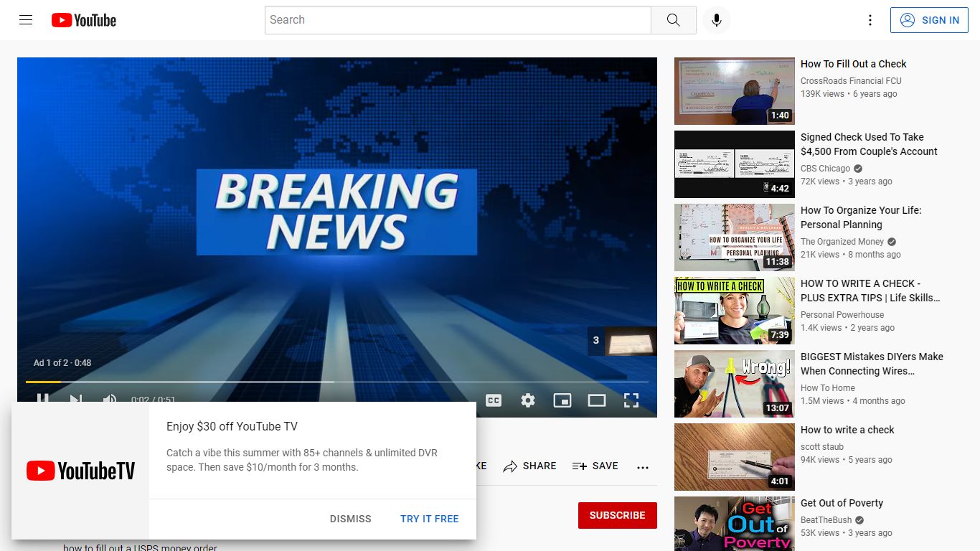Viewport: 980px width, 551px height.
Task: Open 'How to write a check' title link
Action: tap(847, 430)
